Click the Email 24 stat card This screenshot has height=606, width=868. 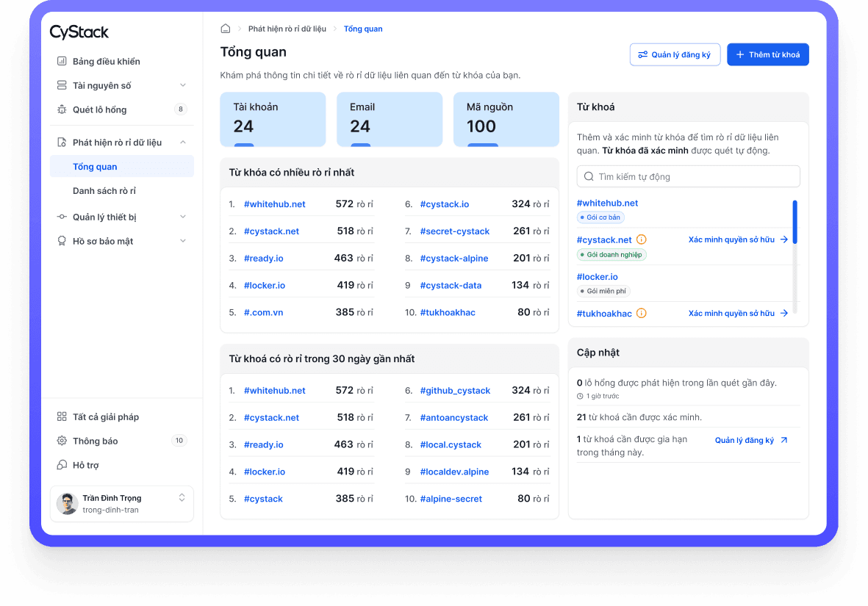click(x=390, y=119)
